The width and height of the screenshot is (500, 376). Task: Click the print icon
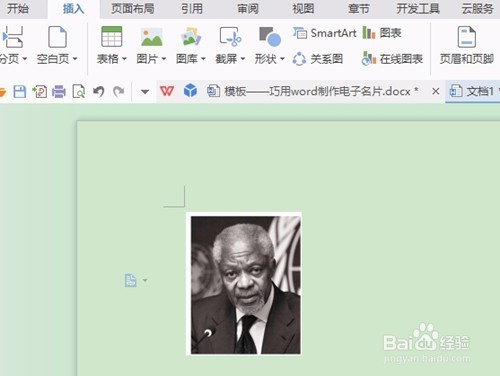59,91
